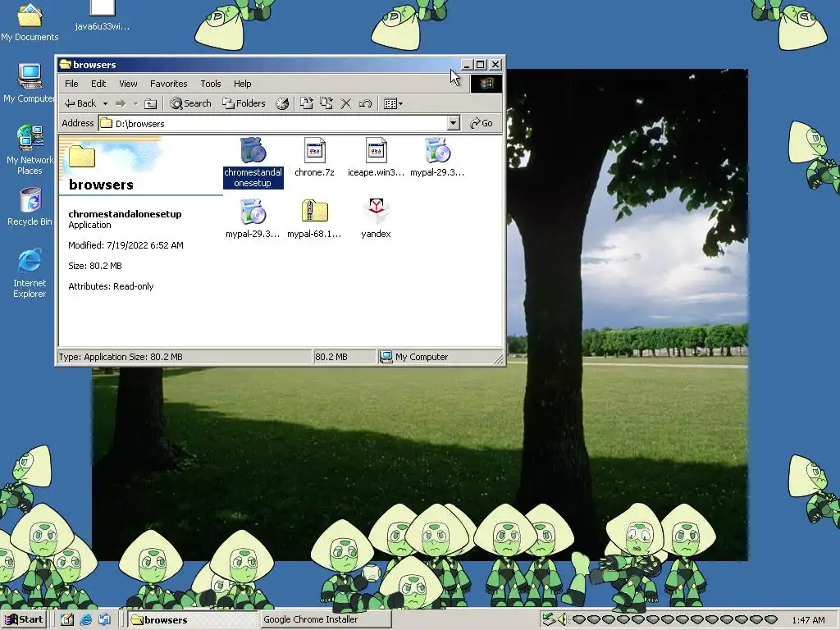The image size is (840, 630).
Task: Open the Tools menu
Action: [211, 84]
